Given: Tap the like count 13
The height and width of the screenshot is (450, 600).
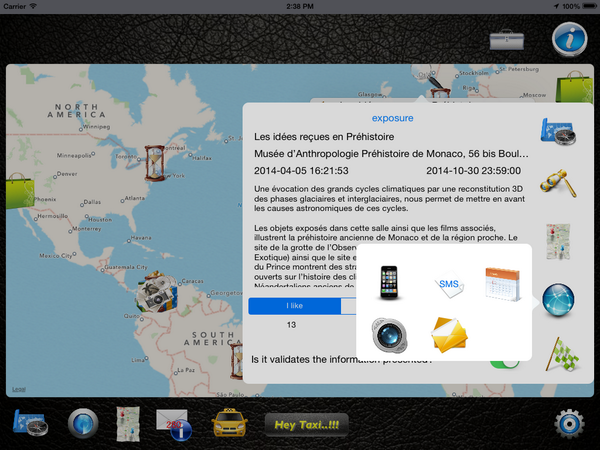Looking at the screenshot, I should [x=291, y=325].
